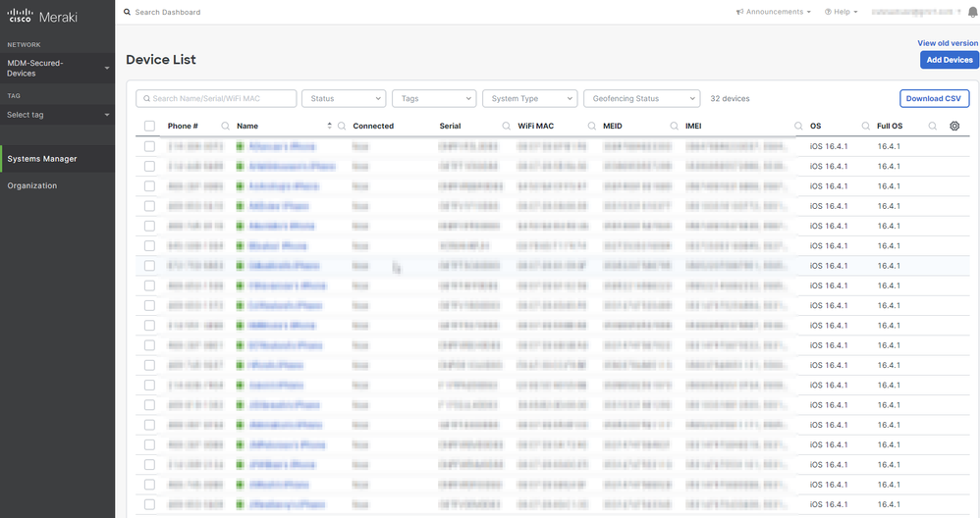Viewport: 980px width, 518px height.
Task: Open the View old version link
Action: pos(948,43)
